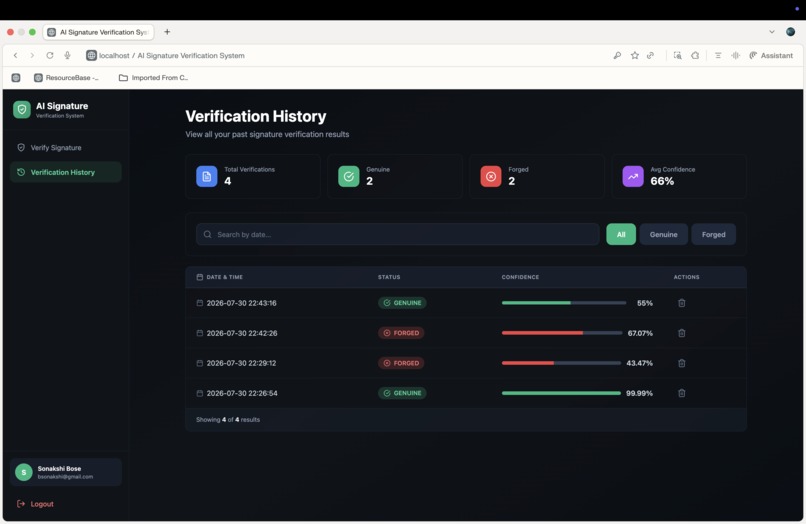806x524 pixels.
Task: Delete the 22:29:12 verification record
Action: [x=682, y=363]
